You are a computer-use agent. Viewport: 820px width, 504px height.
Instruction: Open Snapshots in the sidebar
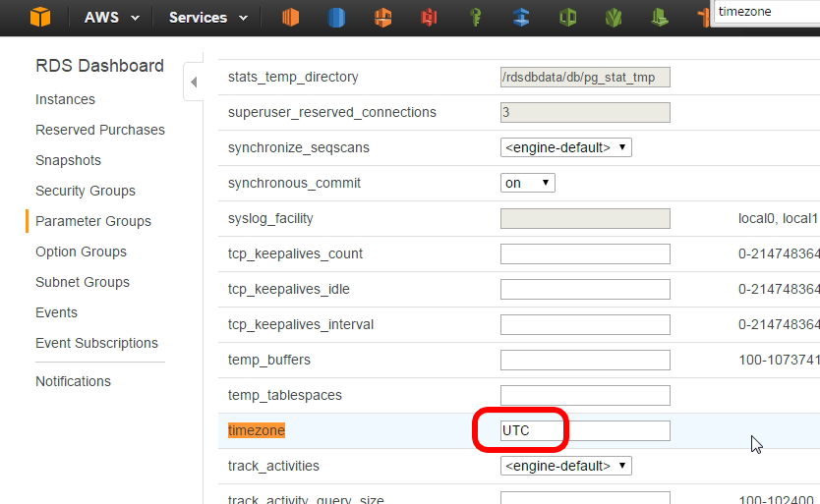69,160
